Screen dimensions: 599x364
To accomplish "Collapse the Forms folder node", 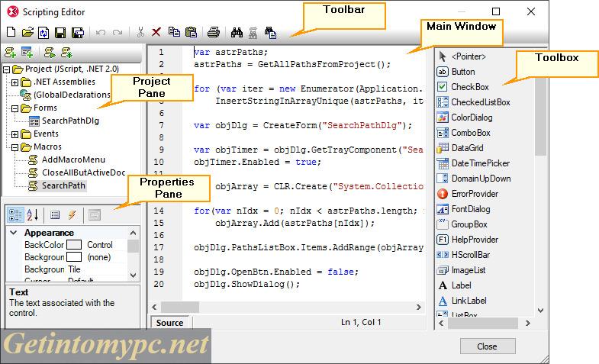I will [15, 108].
